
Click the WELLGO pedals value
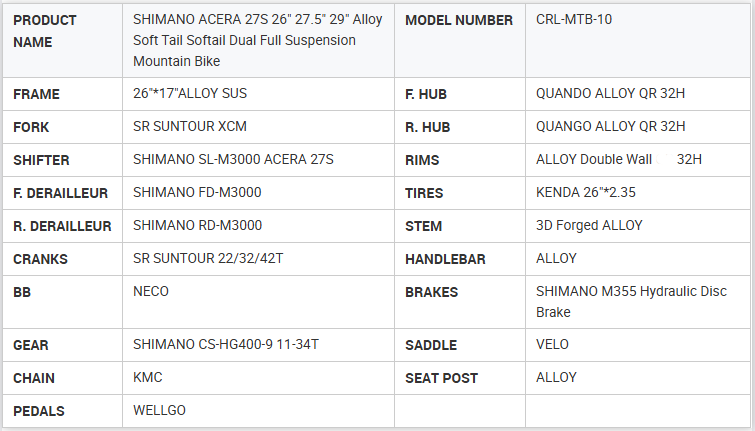[x=159, y=411]
